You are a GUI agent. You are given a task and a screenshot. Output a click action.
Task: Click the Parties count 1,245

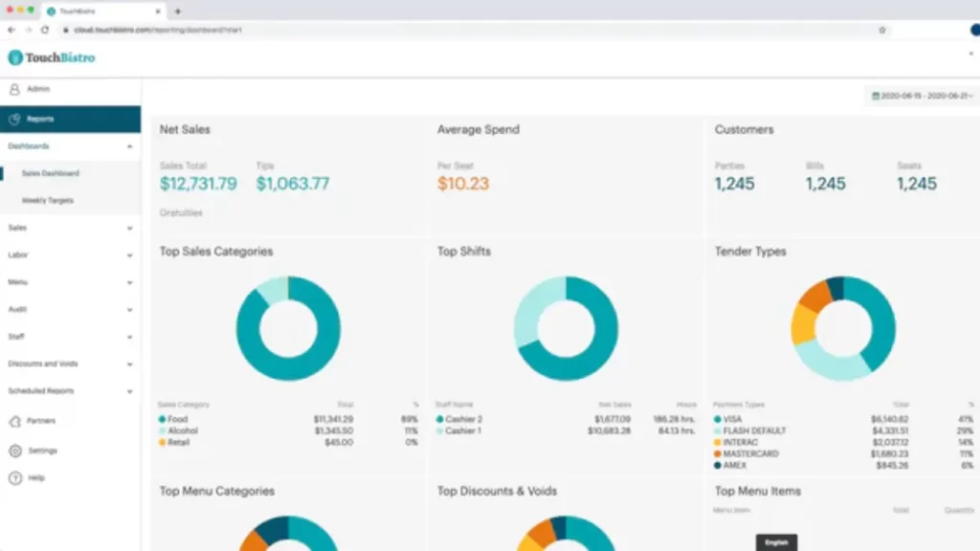tap(735, 184)
